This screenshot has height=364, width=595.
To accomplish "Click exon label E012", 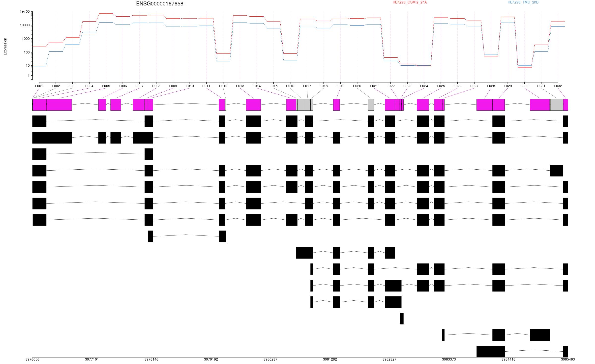I will pos(223,86).
